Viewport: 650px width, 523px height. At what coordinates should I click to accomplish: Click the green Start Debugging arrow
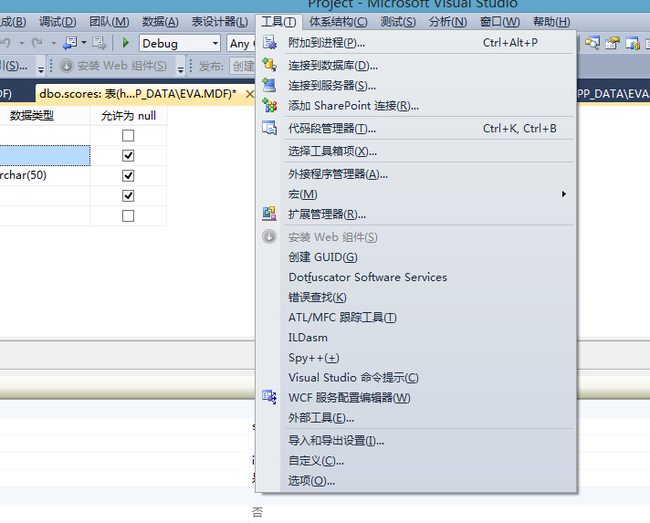pos(126,43)
